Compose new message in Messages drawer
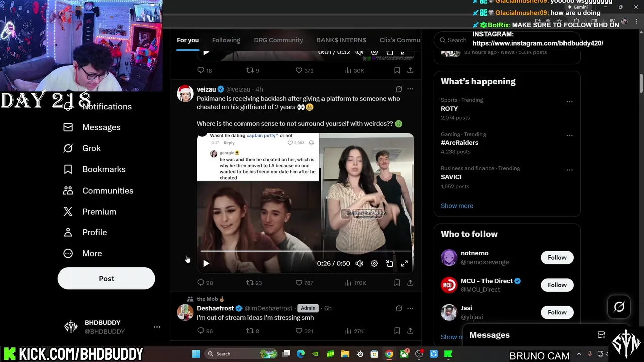The width and height of the screenshot is (644, 362). point(601,335)
